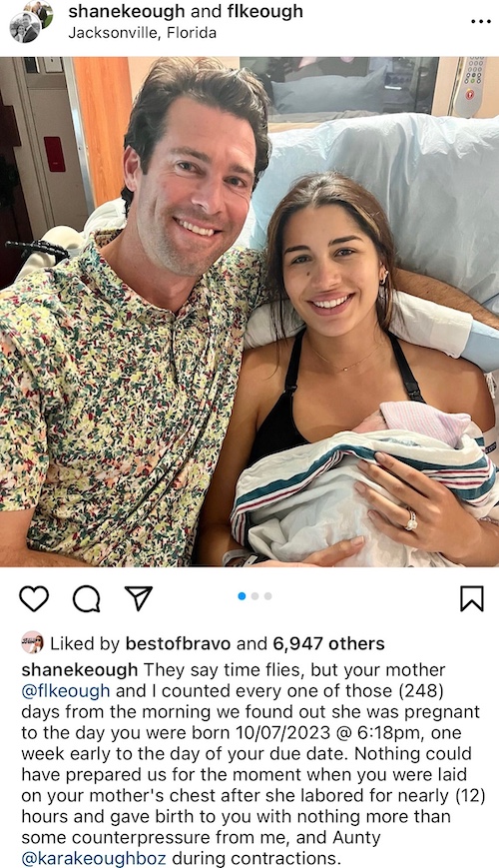This screenshot has width=499, height=868.
Task: Save post with the bookmark icon
Action: tap(472, 598)
